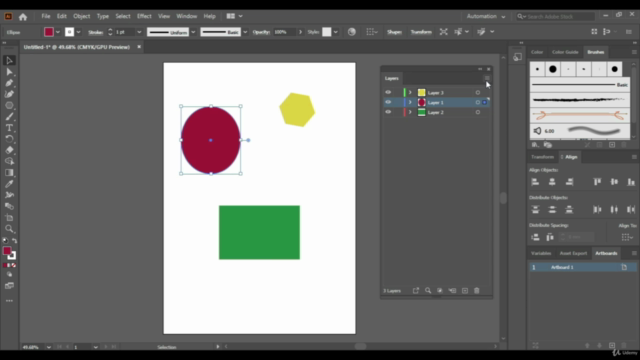
Task: Click Layer 3 target circle
Action: 478,93
